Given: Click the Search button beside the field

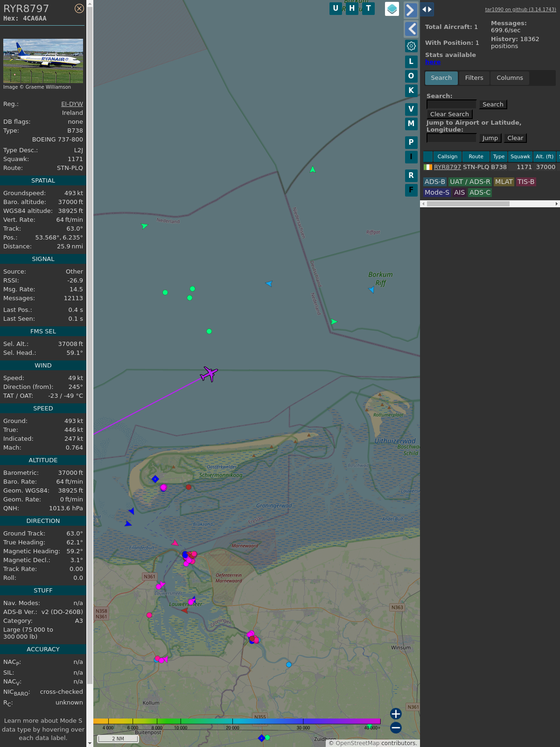Looking at the screenshot, I should pyautogui.click(x=493, y=105).
